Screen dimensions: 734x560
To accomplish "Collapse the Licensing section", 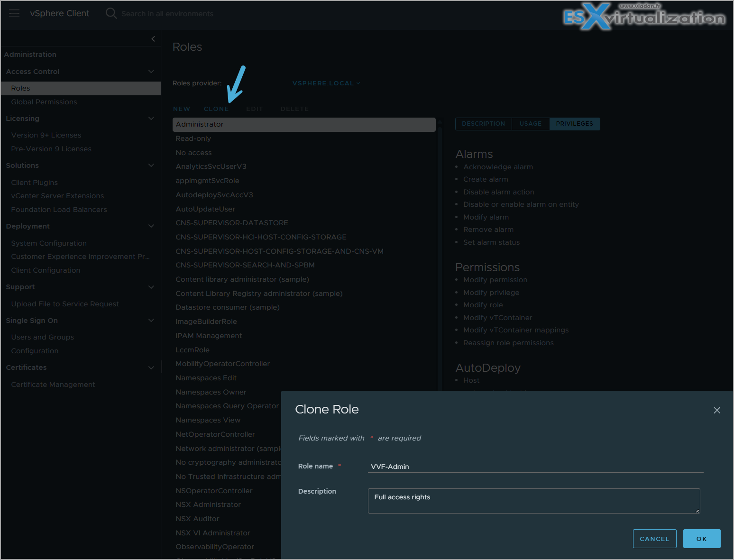I will pyautogui.click(x=151, y=119).
